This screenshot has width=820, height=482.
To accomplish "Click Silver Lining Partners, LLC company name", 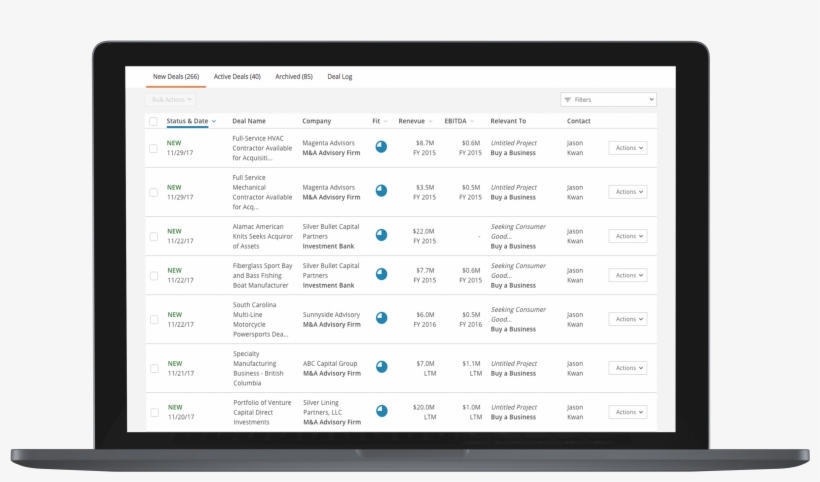I will pyautogui.click(x=322, y=407).
